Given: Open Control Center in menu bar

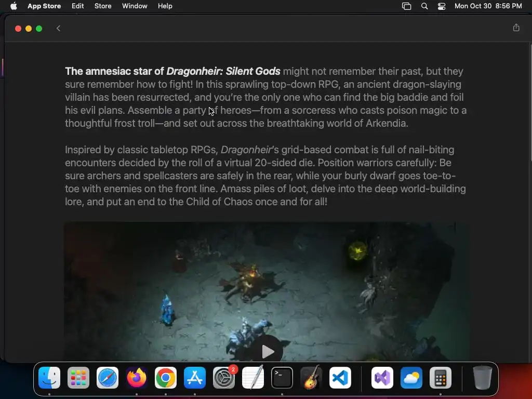Looking at the screenshot, I should [442, 6].
